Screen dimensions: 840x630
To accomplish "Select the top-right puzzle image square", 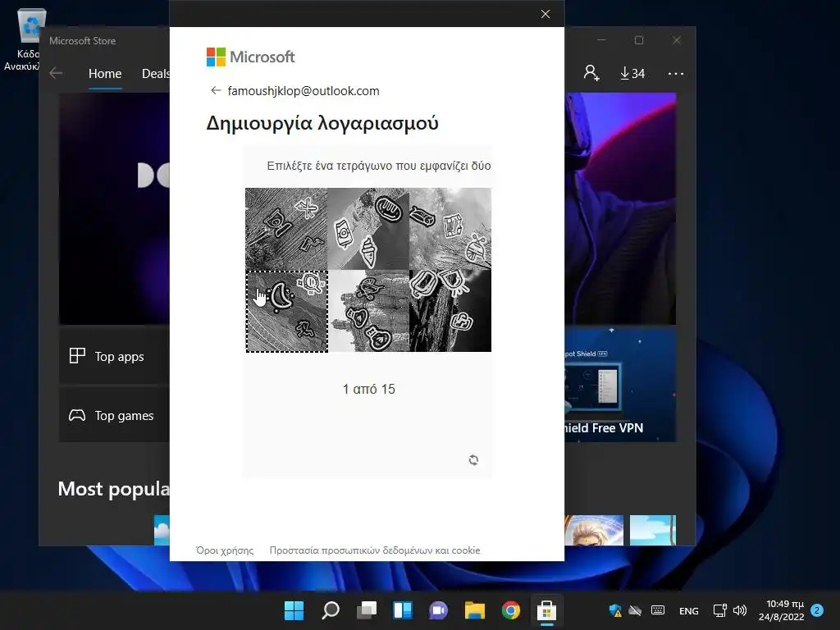I will pos(450,229).
